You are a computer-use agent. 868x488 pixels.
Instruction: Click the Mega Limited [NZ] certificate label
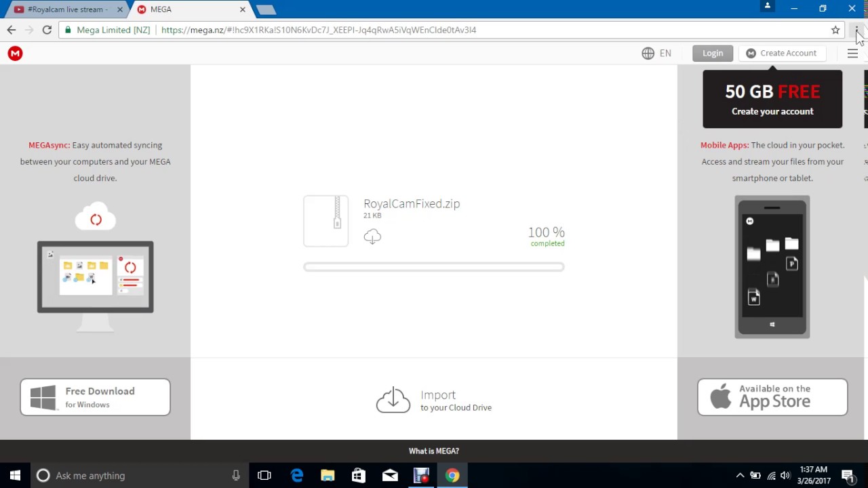(x=107, y=30)
